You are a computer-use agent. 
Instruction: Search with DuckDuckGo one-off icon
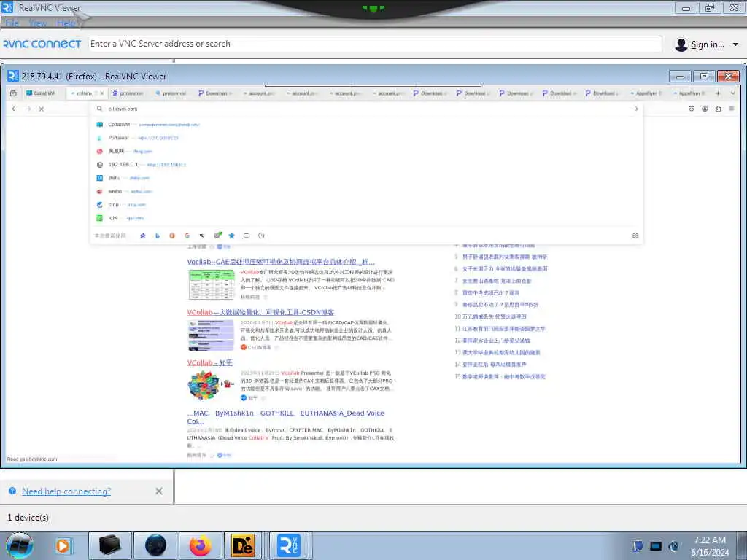point(172,236)
